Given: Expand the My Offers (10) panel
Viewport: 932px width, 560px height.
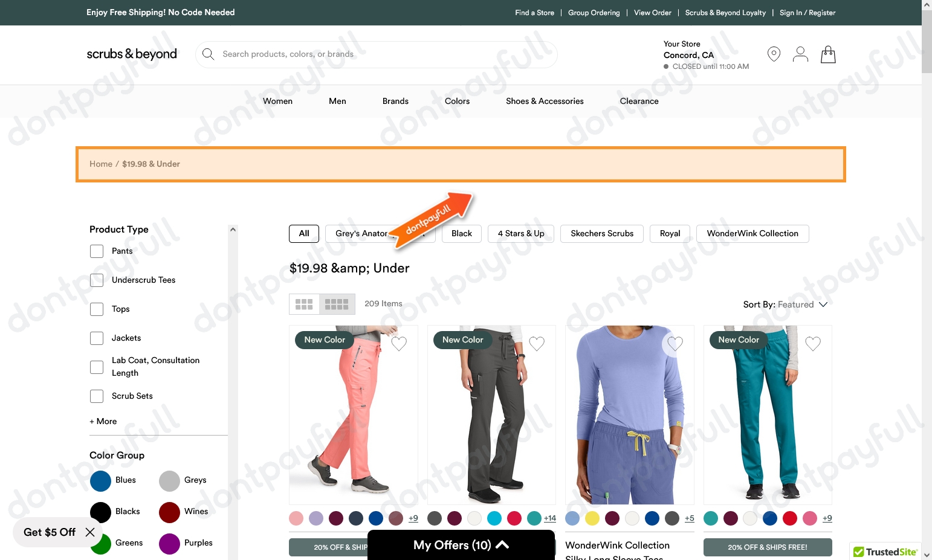Looking at the screenshot, I should click(461, 544).
